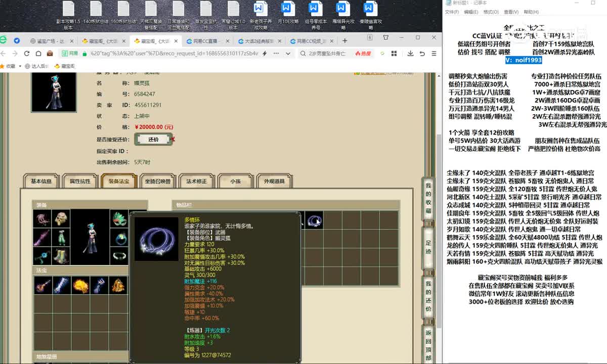Switch to the 基本信息 tab
The height and width of the screenshot is (364, 607).
pyautogui.click(x=41, y=181)
